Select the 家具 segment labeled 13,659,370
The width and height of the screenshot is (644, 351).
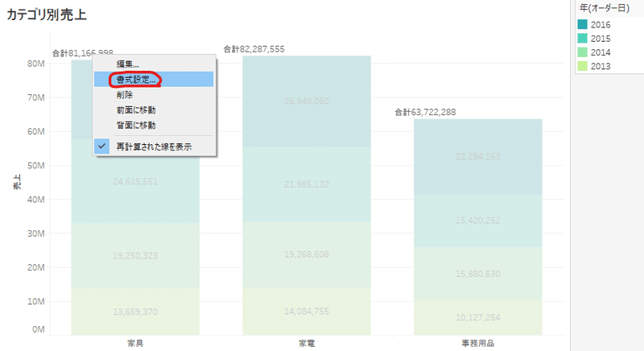pos(135,312)
